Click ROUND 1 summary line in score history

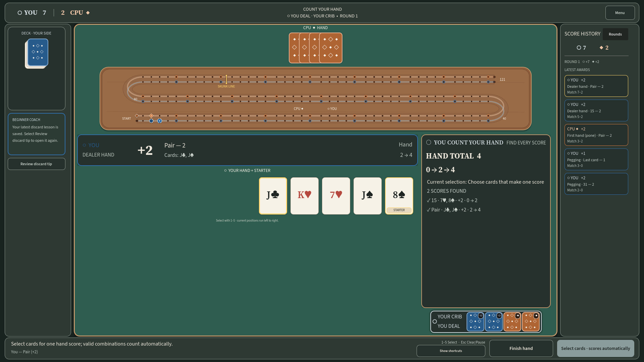582,62
